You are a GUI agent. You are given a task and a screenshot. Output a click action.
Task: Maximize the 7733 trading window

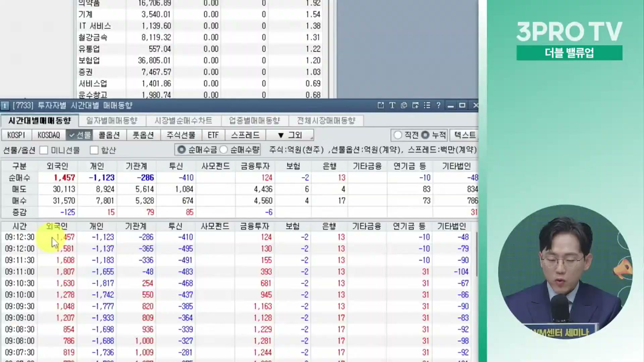462,106
